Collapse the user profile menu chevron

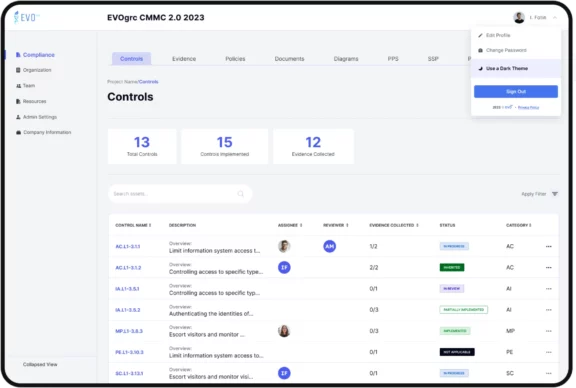click(x=555, y=17)
